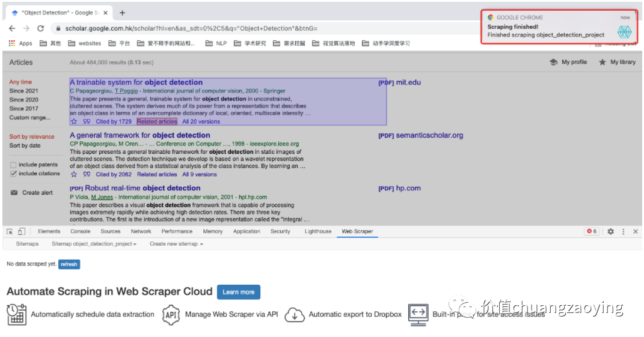644x337 pixels.
Task: Open "Robust real-time object detection" paper
Action: [143, 188]
